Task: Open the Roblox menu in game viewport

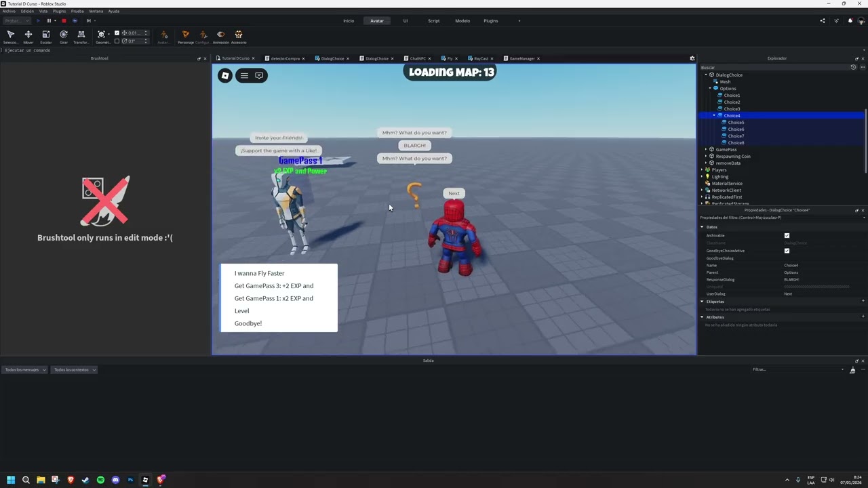Action: tap(225, 75)
